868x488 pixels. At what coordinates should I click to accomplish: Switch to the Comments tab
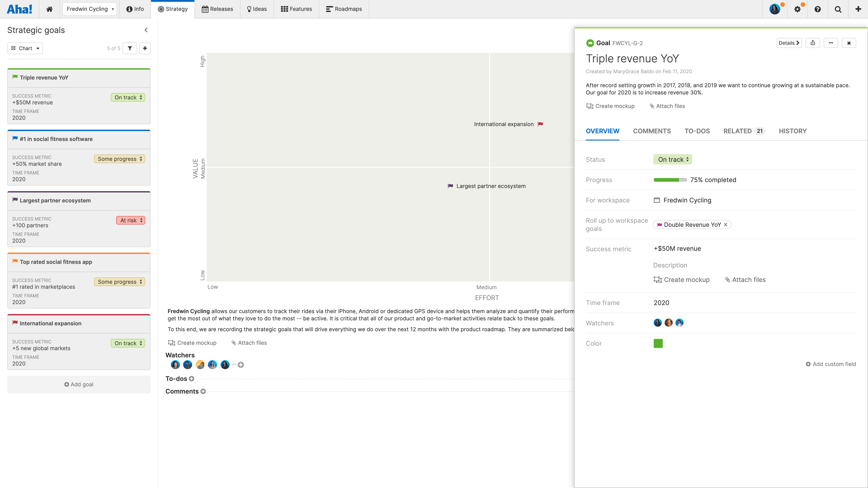tap(652, 131)
